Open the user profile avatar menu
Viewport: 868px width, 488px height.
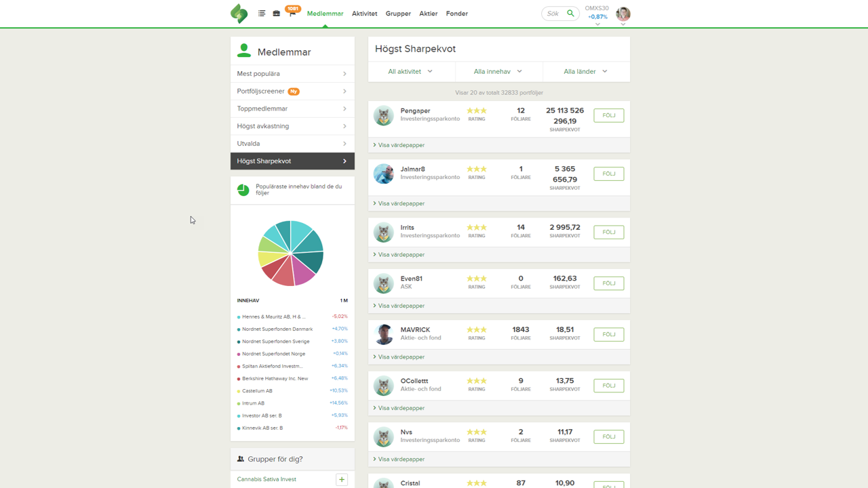(x=623, y=14)
